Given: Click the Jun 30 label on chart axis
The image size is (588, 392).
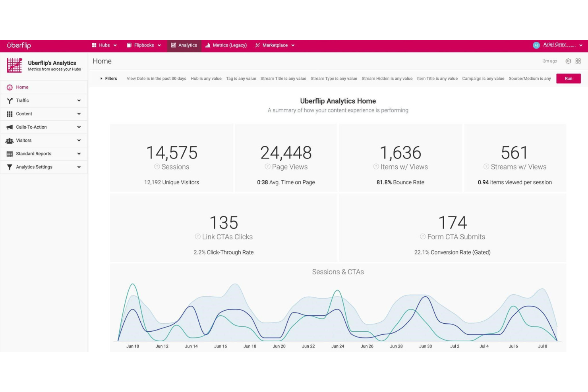Looking at the screenshot, I should coord(426,346).
